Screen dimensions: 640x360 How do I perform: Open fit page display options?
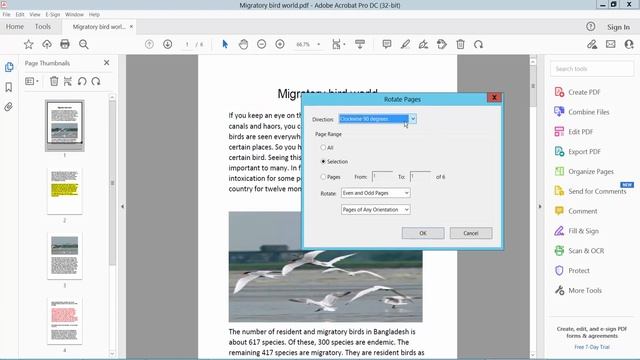338,44
